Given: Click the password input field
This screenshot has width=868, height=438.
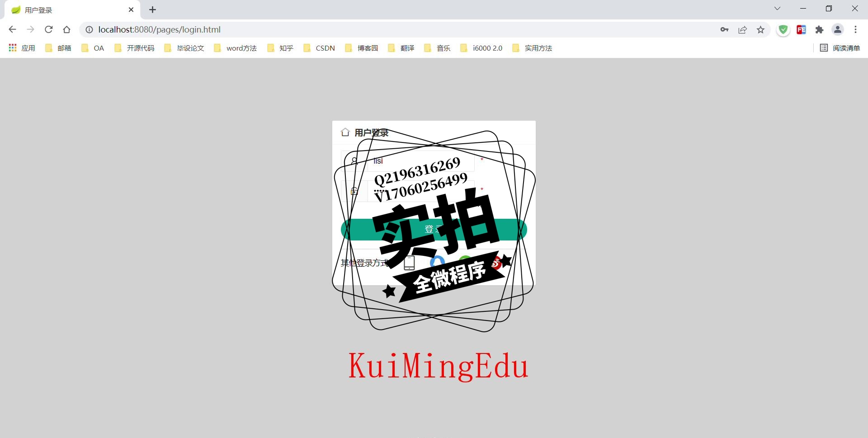Looking at the screenshot, I should click(421, 191).
